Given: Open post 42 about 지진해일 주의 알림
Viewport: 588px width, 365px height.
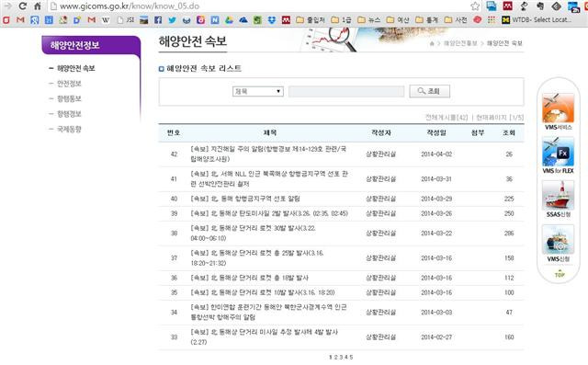Looking at the screenshot, I should [x=268, y=154].
